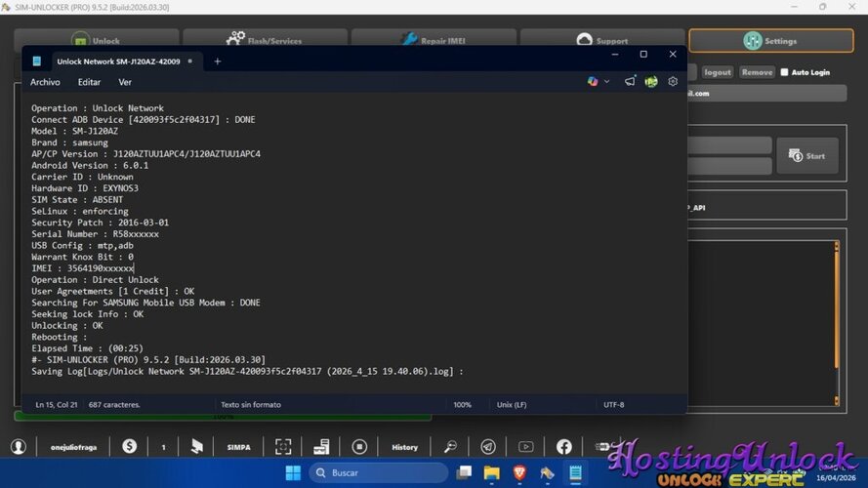The width and height of the screenshot is (868, 488).
Task: Click the Copilot icon in Notepad
Action: (x=593, y=82)
